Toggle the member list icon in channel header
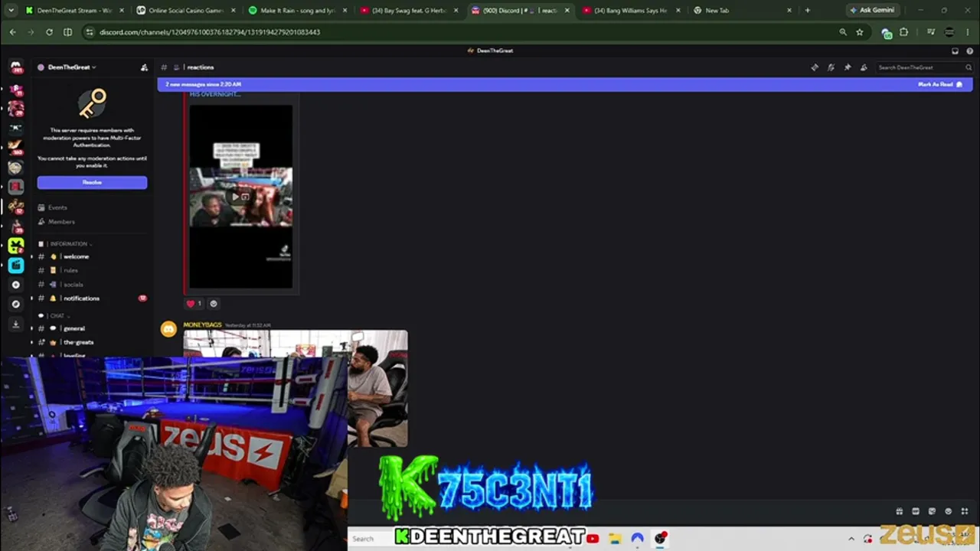The height and width of the screenshot is (551, 980). (x=864, y=67)
